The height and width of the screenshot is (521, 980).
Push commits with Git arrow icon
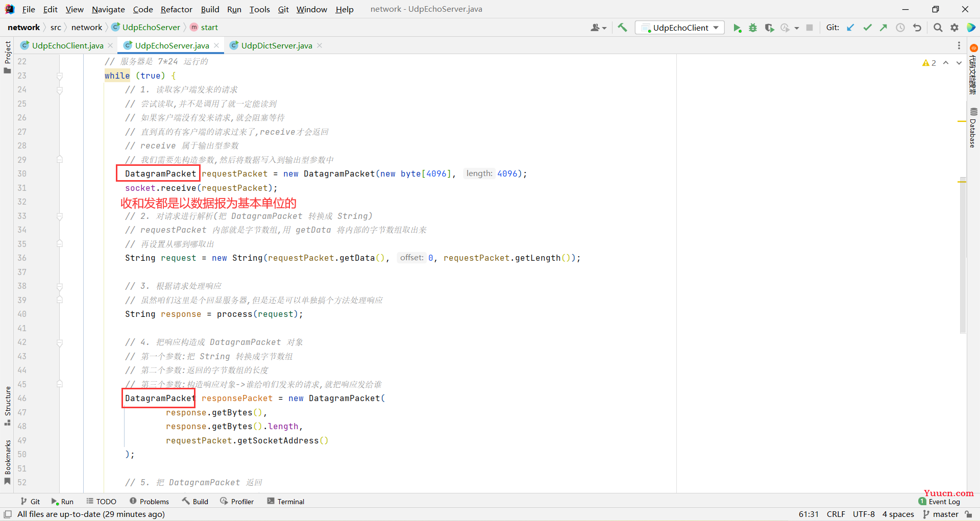[884, 28]
